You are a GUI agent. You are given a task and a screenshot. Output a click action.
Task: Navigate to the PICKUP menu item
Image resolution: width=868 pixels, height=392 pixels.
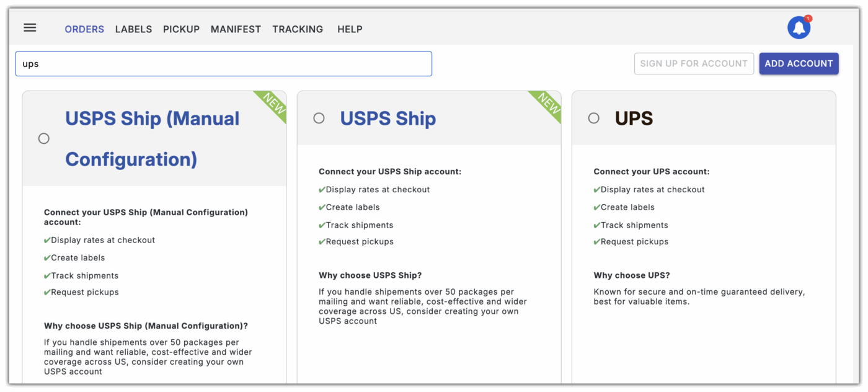(x=181, y=29)
